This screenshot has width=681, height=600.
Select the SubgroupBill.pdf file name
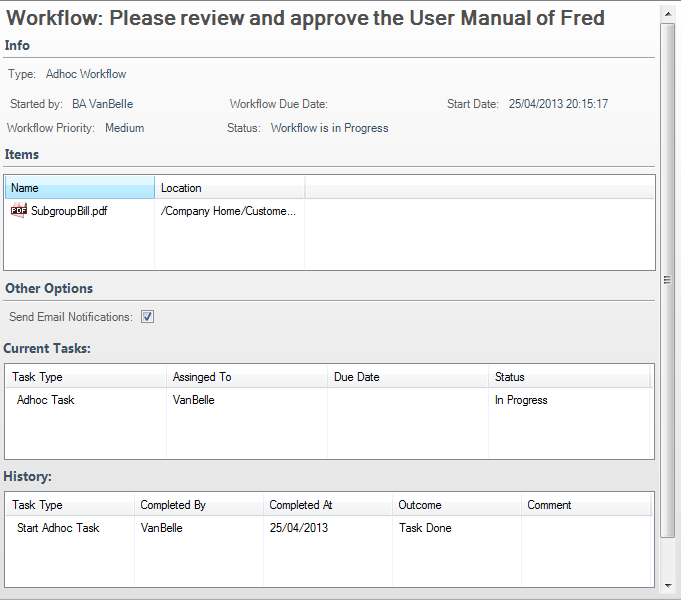pos(68,212)
